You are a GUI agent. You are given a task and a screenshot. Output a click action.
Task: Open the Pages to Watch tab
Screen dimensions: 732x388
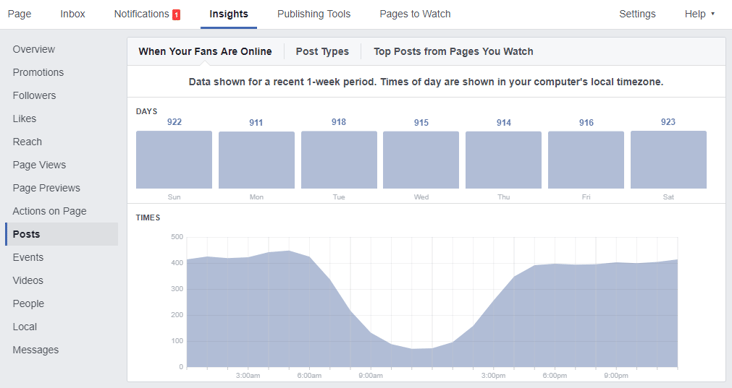point(415,14)
